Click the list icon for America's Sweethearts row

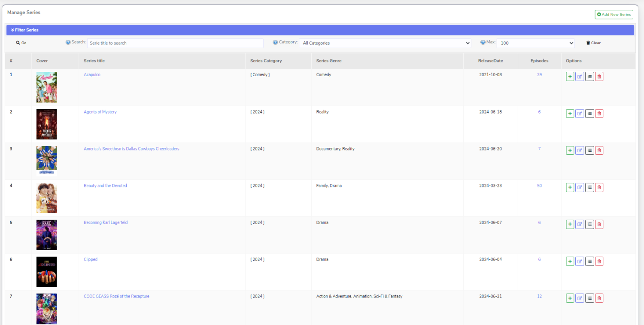point(589,150)
